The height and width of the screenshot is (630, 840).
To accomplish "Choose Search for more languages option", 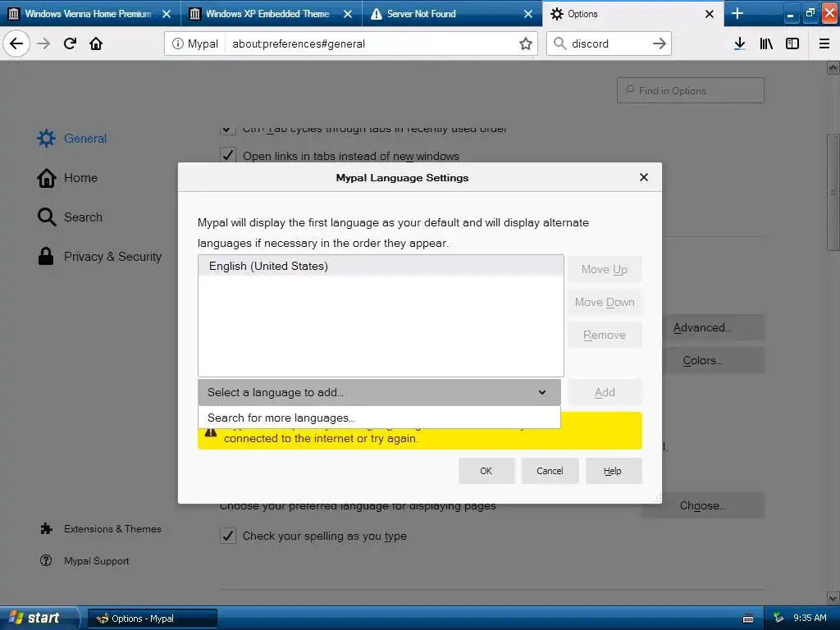I will point(379,418).
